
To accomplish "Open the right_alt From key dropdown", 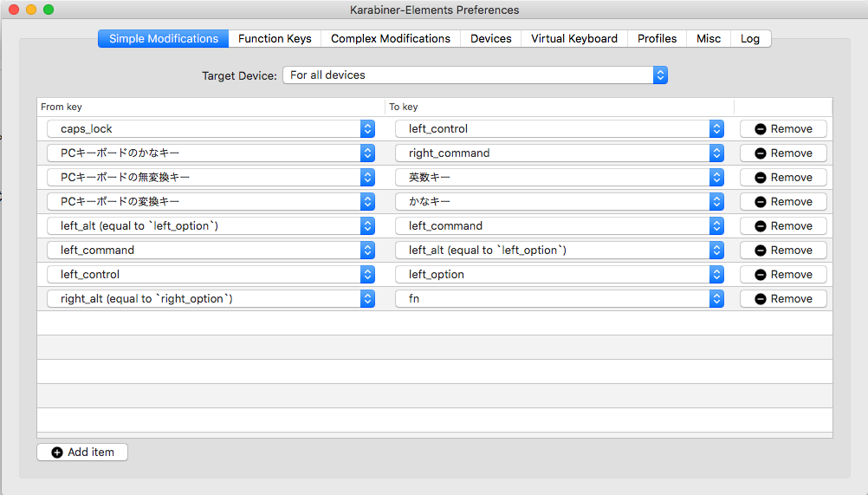I will (x=211, y=299).
